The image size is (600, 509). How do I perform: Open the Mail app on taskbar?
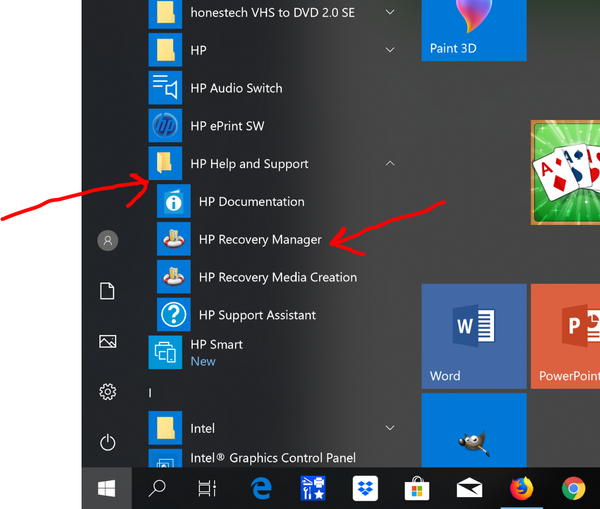pyautogui.click(x=470, y=488)
